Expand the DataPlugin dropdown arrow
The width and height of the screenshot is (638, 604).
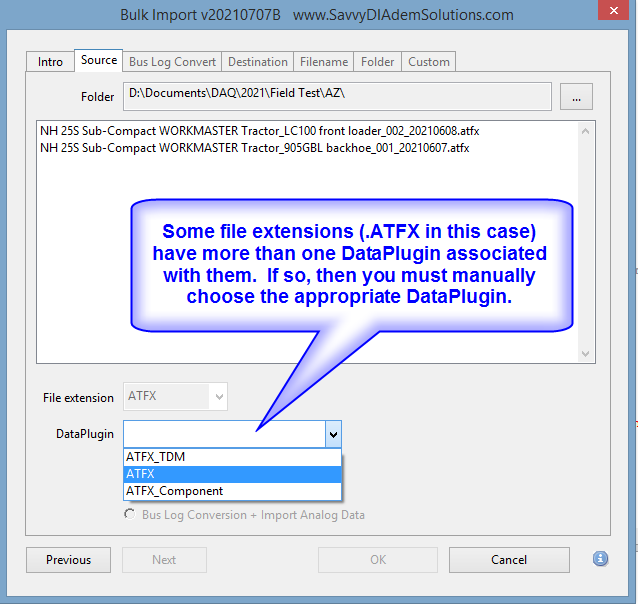pos(333,434)
